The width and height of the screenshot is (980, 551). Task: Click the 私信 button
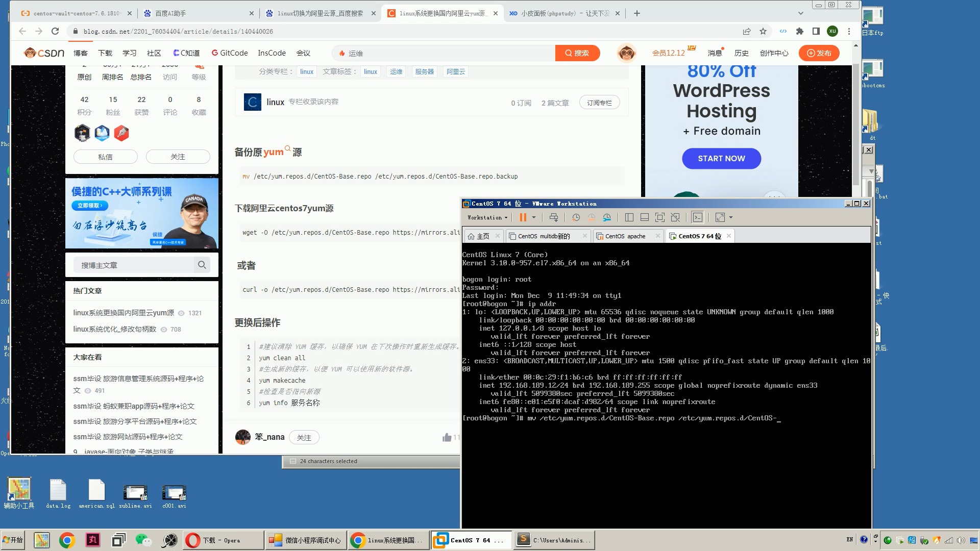[x=106, y=157]
